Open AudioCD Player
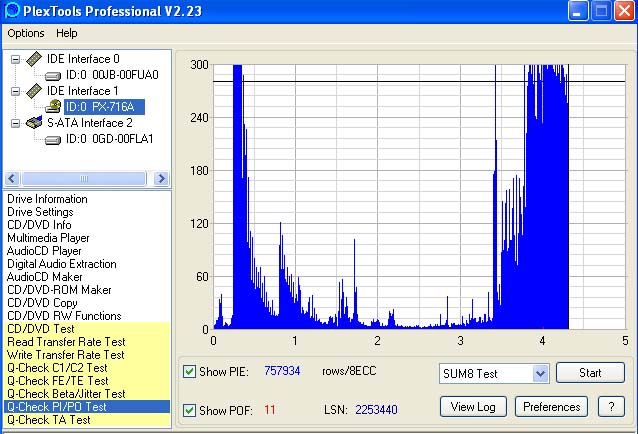Image resolution: width=638 pixels, height=434 pixels. coord(44,251)
